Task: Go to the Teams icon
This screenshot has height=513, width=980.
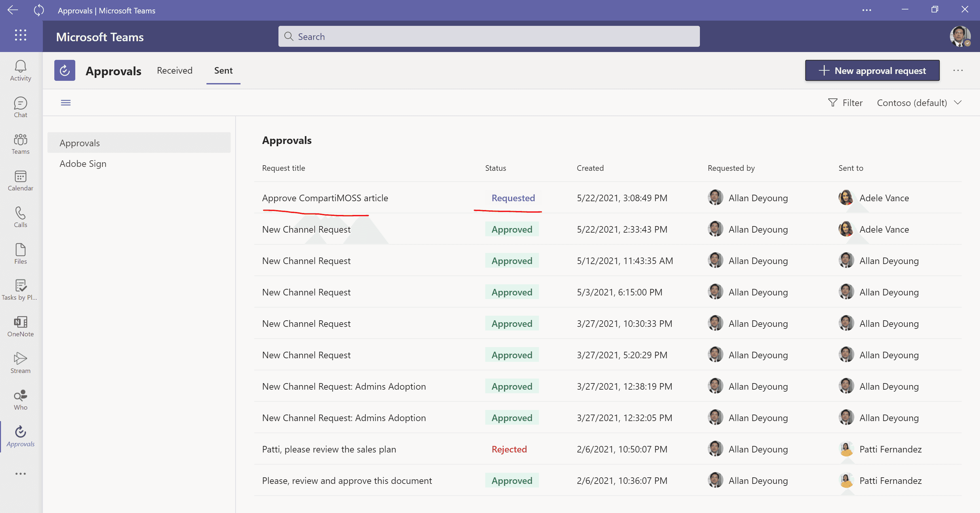Action: 21,144
